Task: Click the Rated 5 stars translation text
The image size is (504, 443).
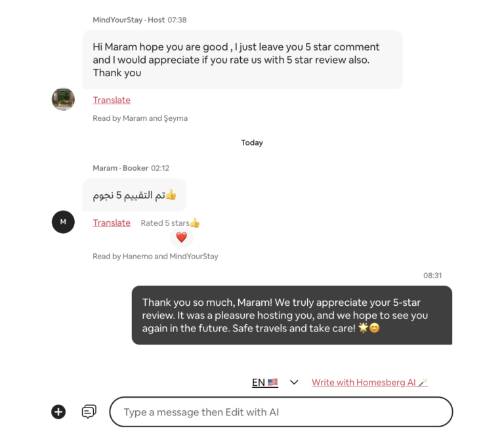Action: point(170,222)
